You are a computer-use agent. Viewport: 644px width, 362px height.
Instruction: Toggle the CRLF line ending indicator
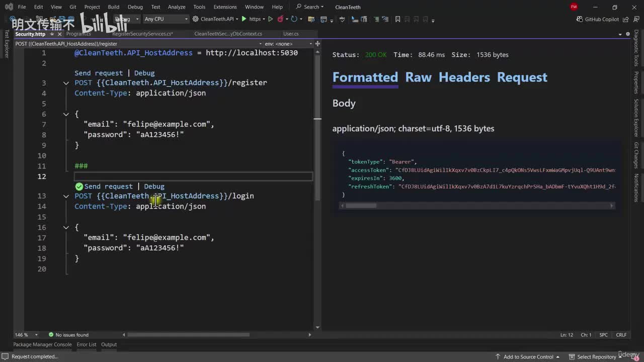(621, 335)
